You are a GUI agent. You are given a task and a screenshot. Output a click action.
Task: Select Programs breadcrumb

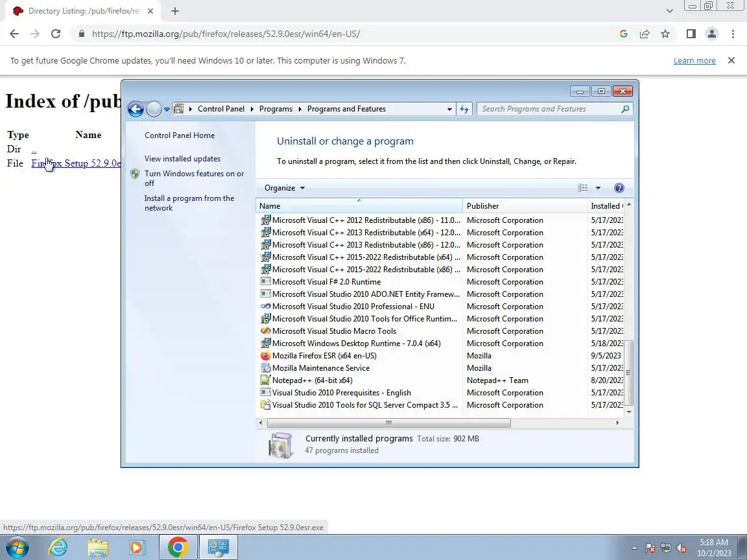click(276, 109)
